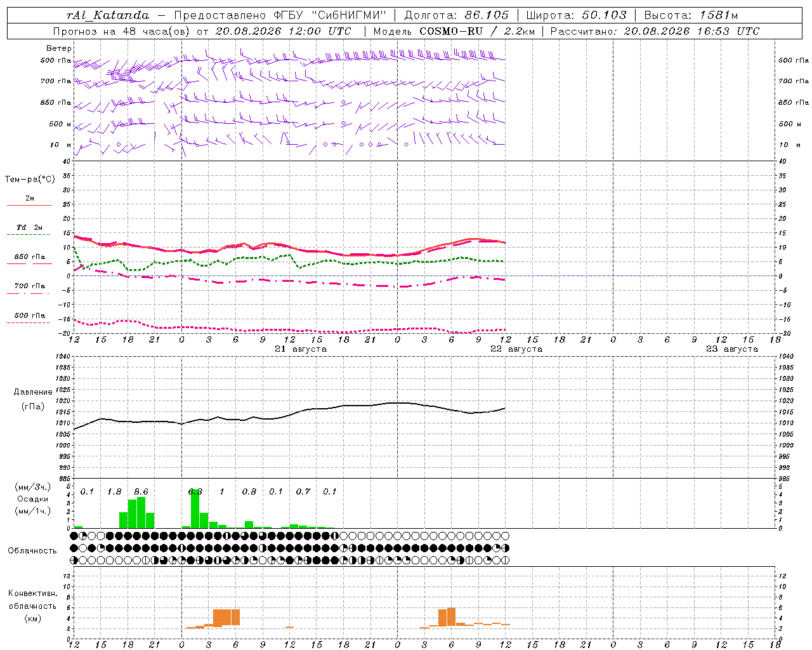
Task: Click the 22 августа date label
Action: pyautogui.click(x=516, y=349)
